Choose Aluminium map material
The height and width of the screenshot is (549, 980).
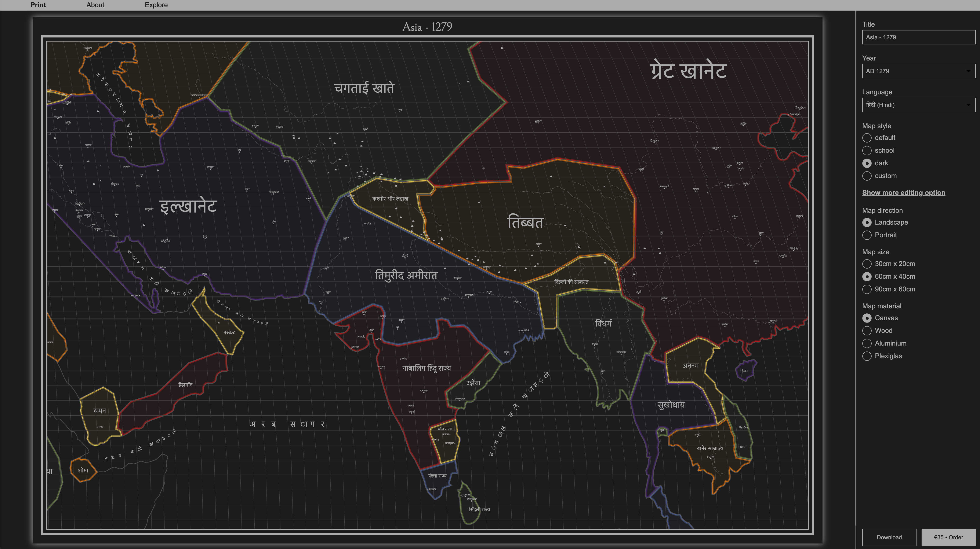click(x=867, y=343)
